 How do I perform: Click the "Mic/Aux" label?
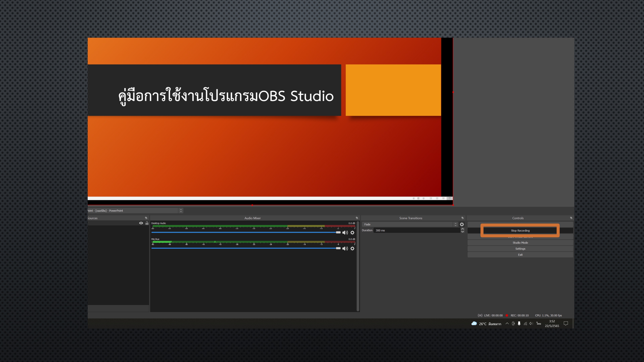click(x=155, y=239)
